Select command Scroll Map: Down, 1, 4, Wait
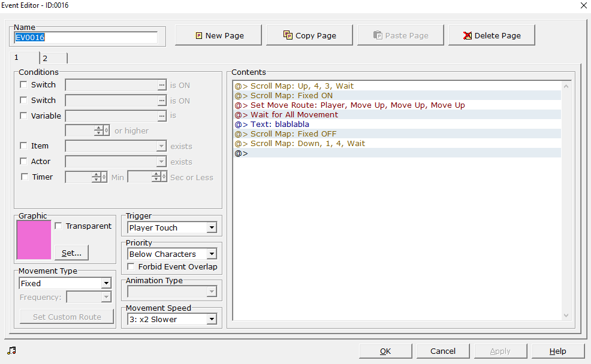Image resolution: width=591 pixels, height=364 pixels. click(397, 144)
